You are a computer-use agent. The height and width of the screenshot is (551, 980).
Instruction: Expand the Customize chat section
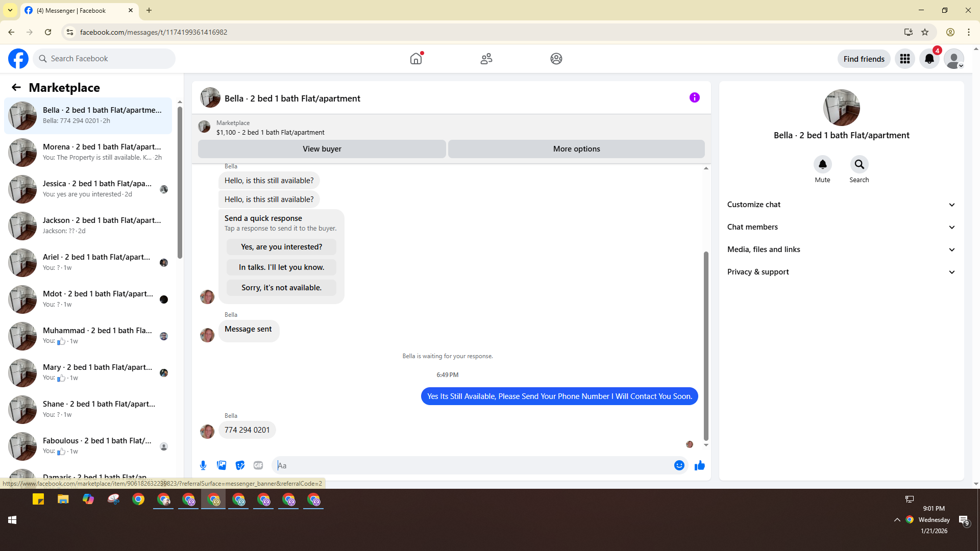pyautogui.click(x=841, y=205)
